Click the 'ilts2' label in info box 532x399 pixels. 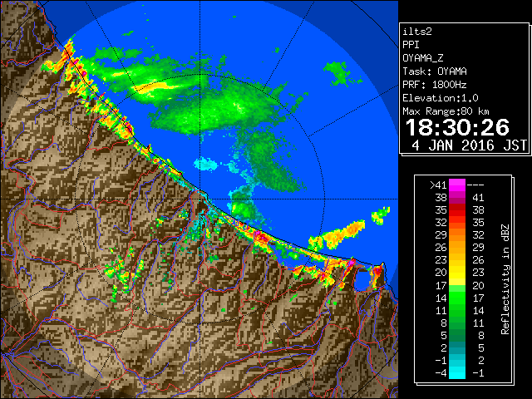click(417, 32)
